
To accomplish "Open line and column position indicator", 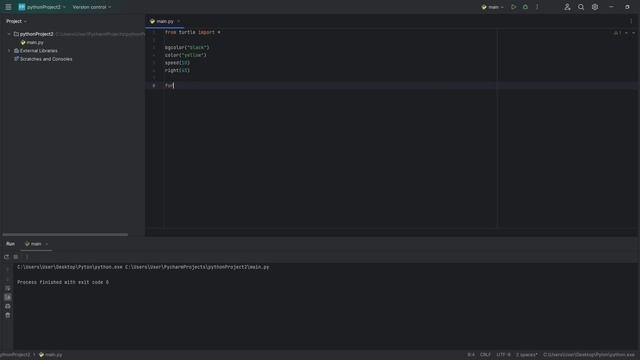I will click(471, 355).
